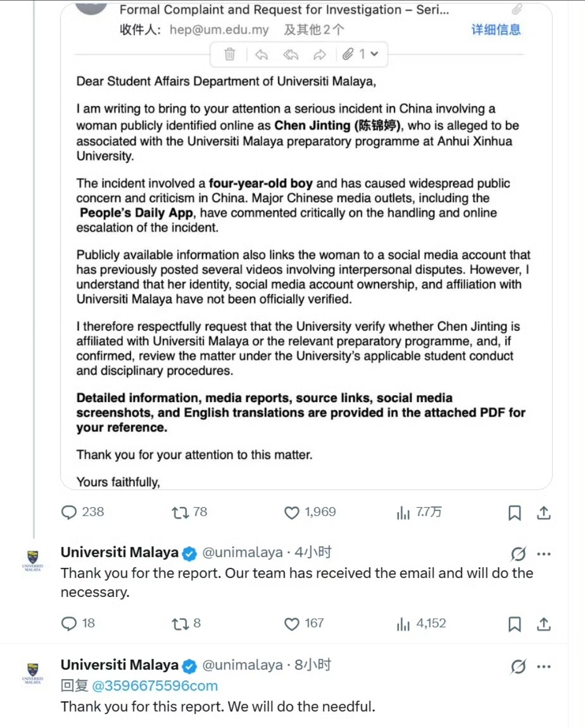
Task: Open the @3596675596com mention link
Action: pyautogui.click(x=155, y=686)
